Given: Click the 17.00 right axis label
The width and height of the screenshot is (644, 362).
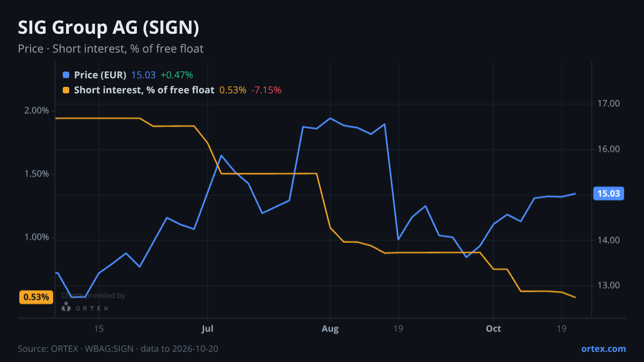Looking at the screenshot, I should (609, 104).
